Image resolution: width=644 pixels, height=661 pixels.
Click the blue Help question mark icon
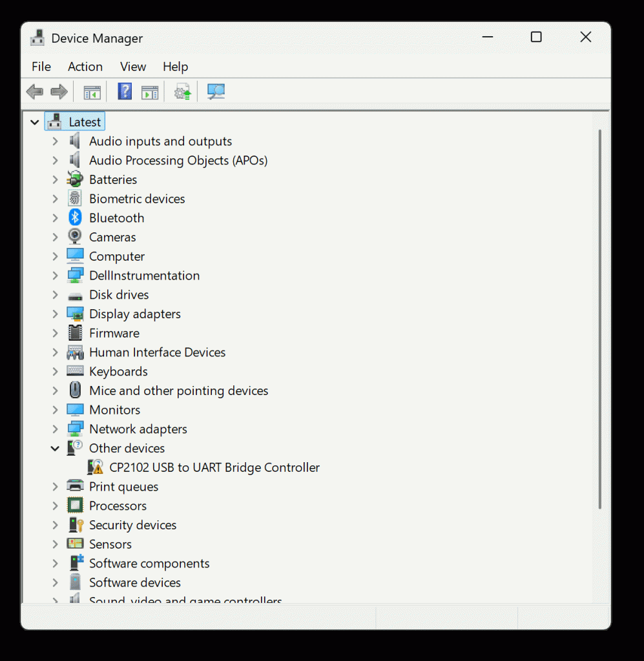pyautogui.click(x=125, y=92)
